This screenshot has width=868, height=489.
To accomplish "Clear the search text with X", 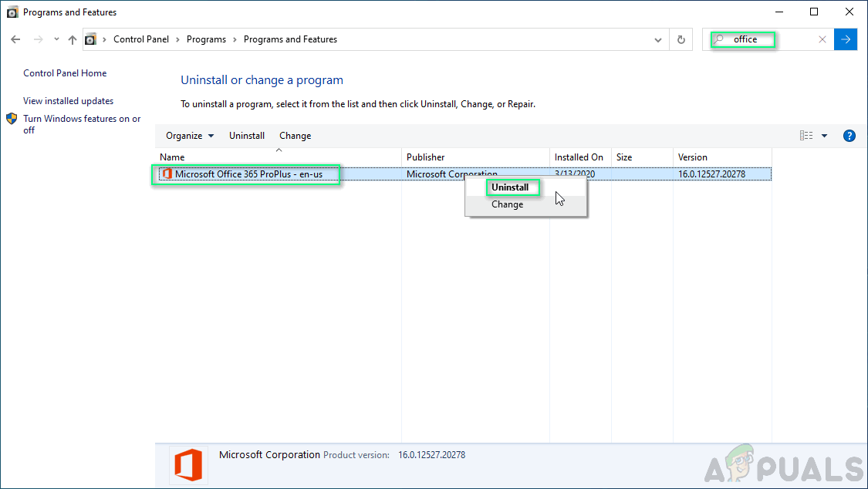I will (822, 39).
